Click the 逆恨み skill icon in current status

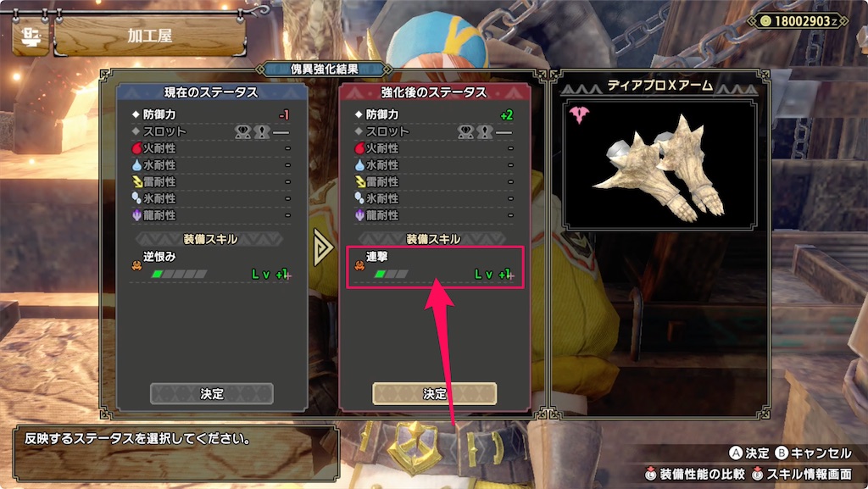[136, 266]
